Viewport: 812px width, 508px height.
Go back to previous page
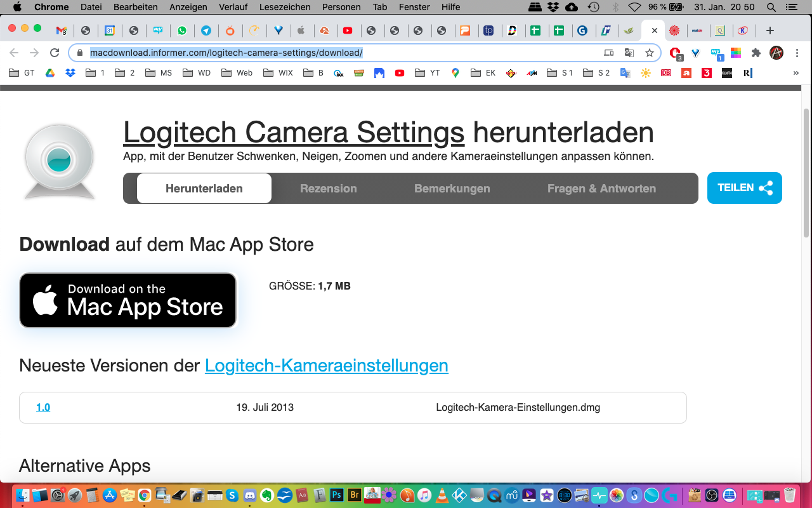point(14,53)
